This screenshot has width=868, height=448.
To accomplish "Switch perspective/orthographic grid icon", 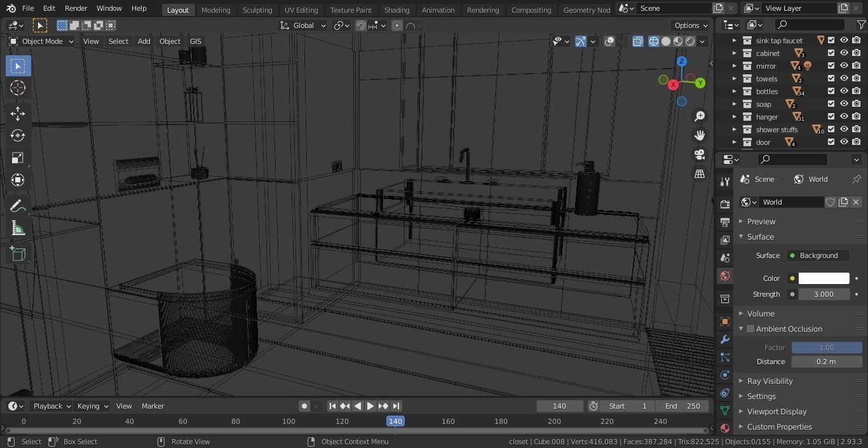I will [700, 173].
